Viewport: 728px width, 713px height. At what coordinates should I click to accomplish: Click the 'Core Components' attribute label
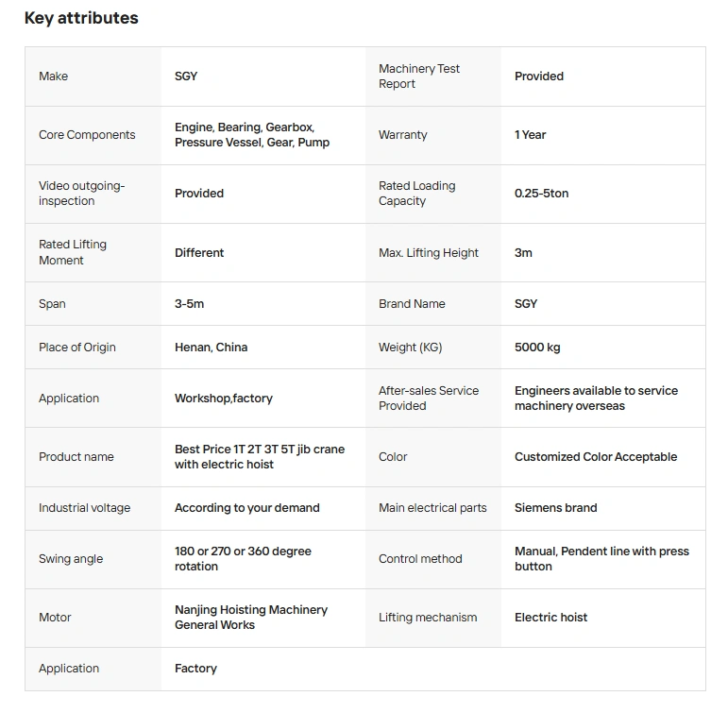pos(87,135)
